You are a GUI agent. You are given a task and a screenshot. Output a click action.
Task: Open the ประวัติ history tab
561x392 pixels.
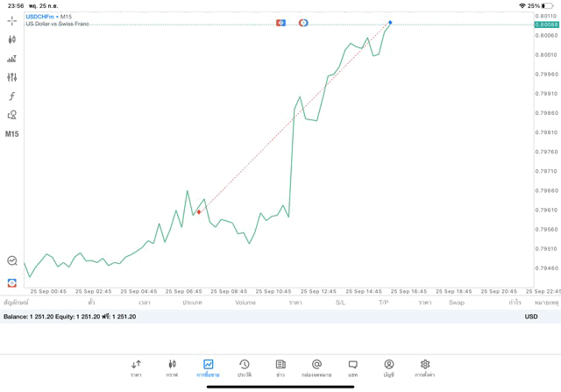coord(244,367)
